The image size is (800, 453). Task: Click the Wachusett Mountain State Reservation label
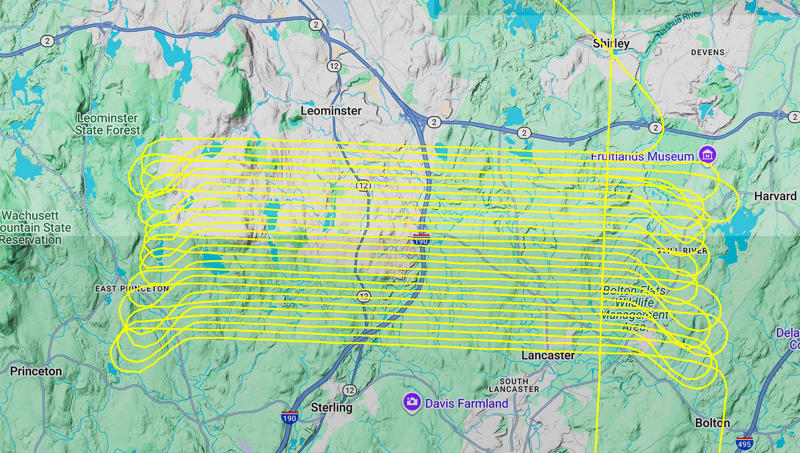pyautogui.click(x=35, y=228)
